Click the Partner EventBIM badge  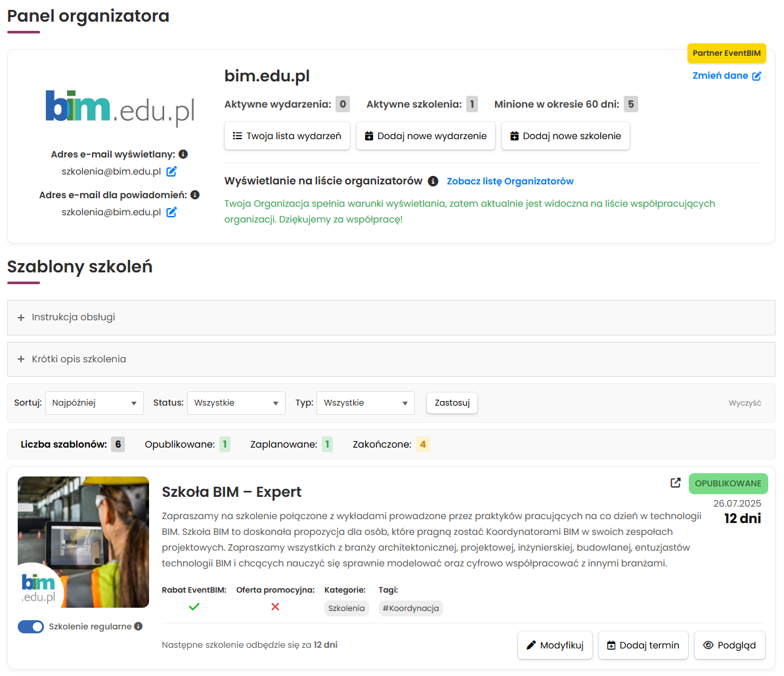(726, 53)
